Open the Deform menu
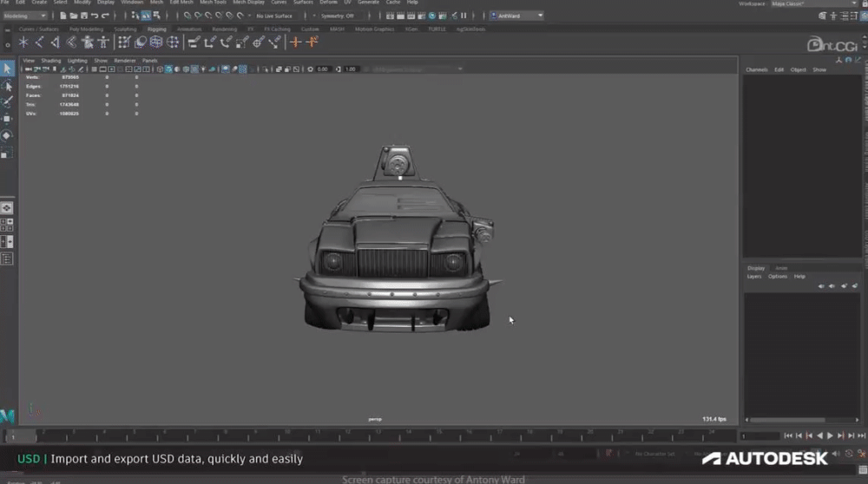868x484 pixels. pyautogui.click(x=328, y=3)
